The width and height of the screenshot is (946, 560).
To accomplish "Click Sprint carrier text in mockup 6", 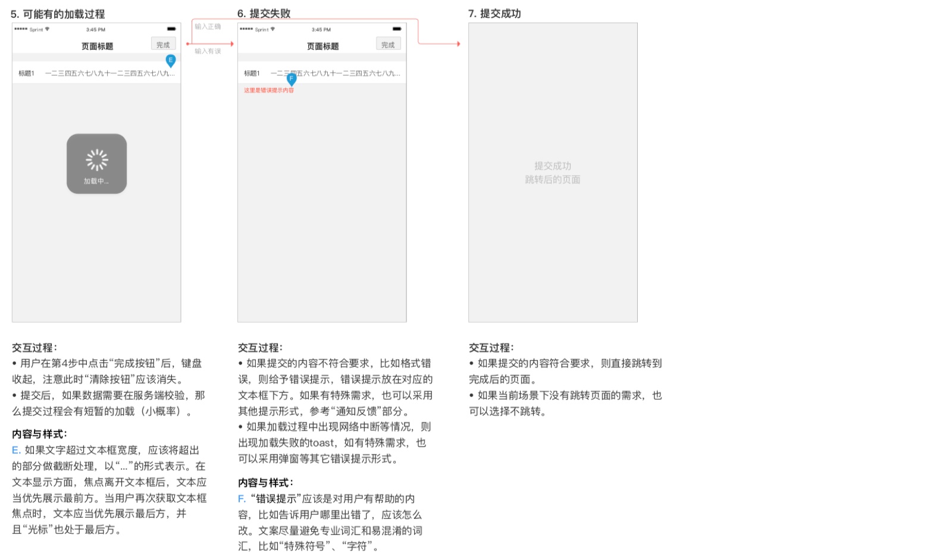I will (262, 29).
